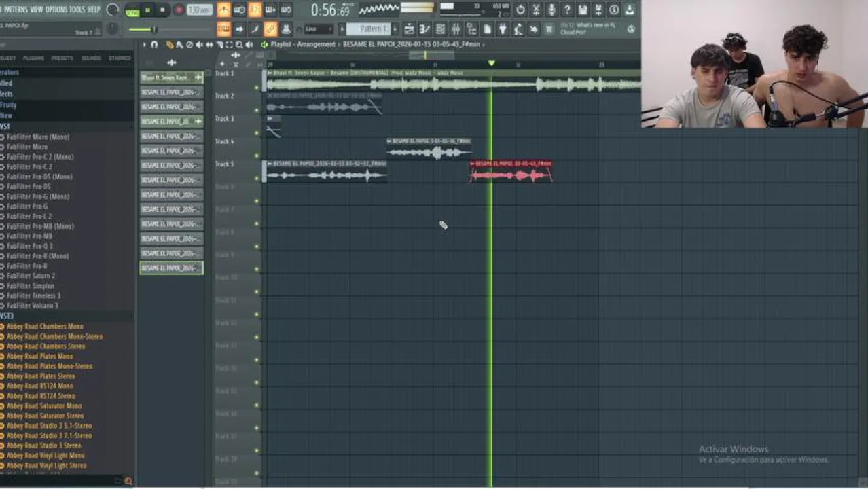Screen dimensions: 868x489
Task: Click the audio editor scissors icon
Action: (537, 10)
